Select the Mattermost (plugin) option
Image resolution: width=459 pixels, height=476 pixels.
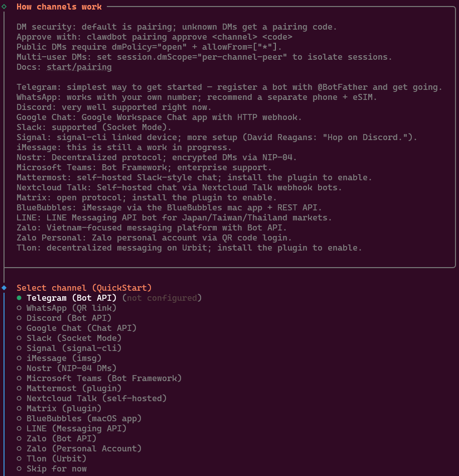pos(74,388)
